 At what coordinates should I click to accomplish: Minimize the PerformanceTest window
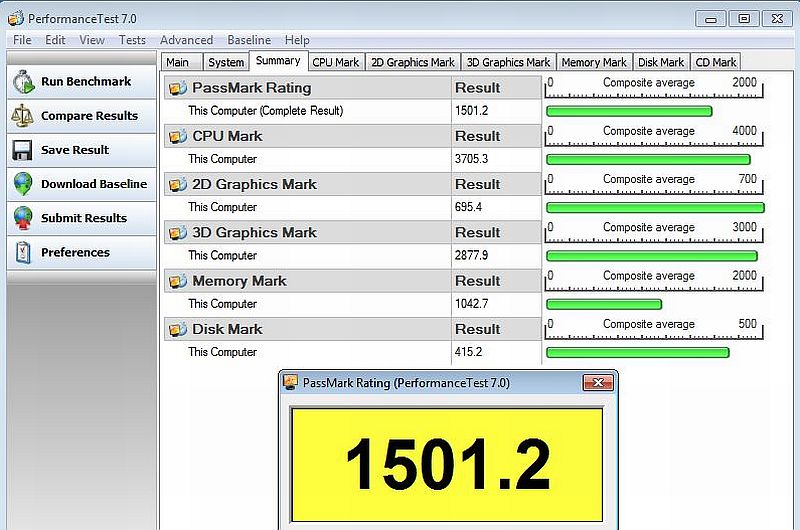click(710, 19)
